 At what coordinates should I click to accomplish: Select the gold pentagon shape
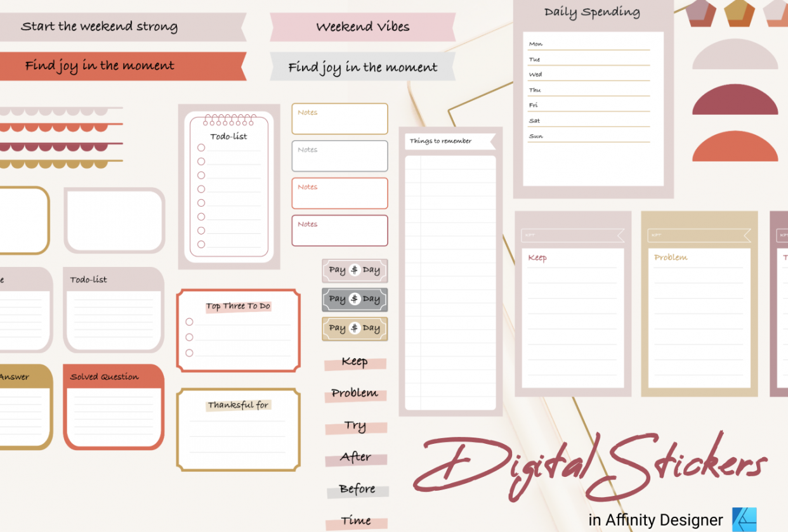pos(740,13)
